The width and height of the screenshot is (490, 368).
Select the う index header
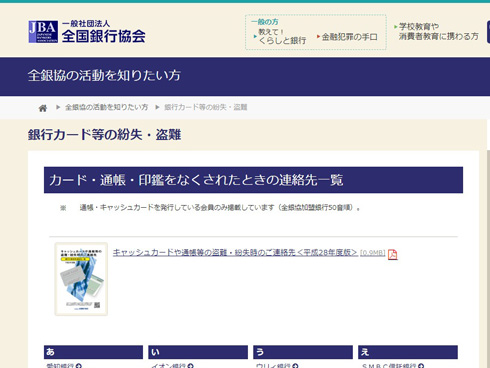pyautogui.click(x=303, y=352)
